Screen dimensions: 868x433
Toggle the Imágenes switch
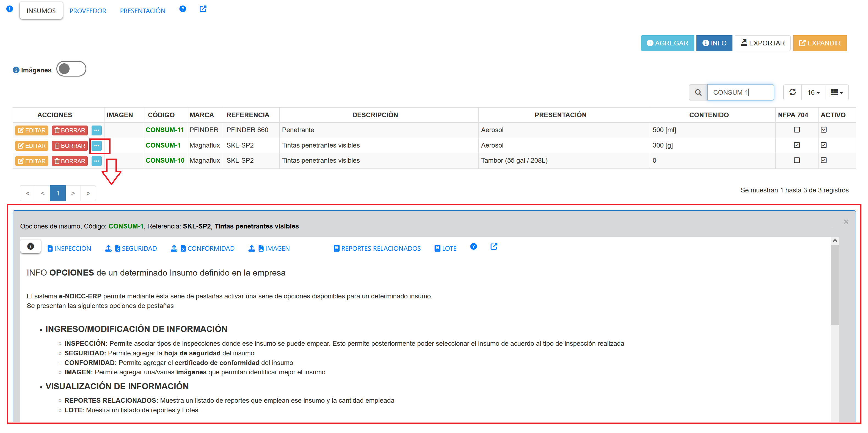71,69
